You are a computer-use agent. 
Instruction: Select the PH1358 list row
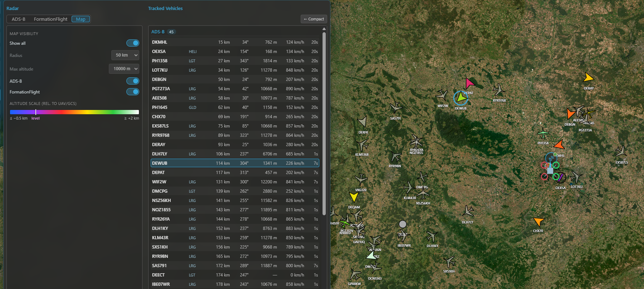[235, 61]
